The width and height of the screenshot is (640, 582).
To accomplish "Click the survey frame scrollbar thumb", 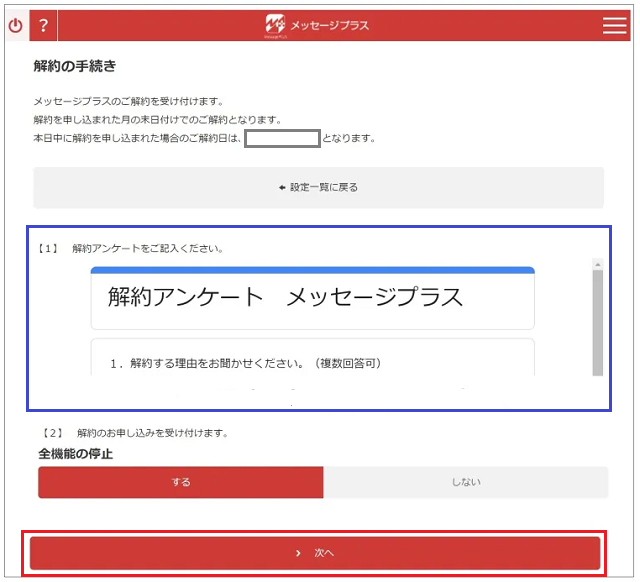I will pyautogui.click(x=598, y=322).
